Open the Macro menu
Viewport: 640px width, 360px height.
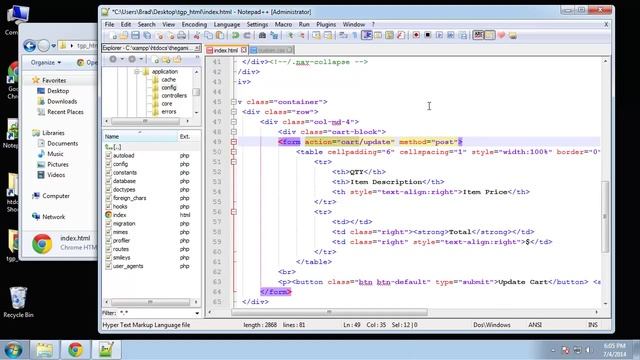(x=283, y=24)
